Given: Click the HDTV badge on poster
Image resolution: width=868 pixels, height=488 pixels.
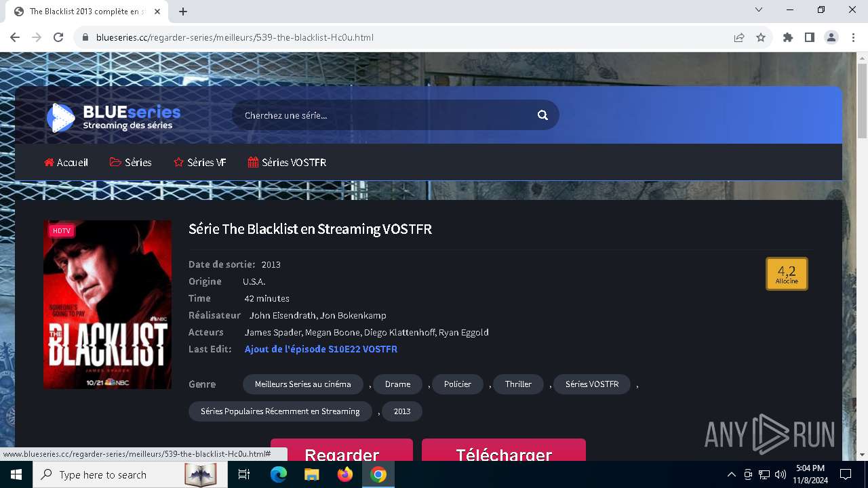Looking at the screenshot, I should pos(62,231).
